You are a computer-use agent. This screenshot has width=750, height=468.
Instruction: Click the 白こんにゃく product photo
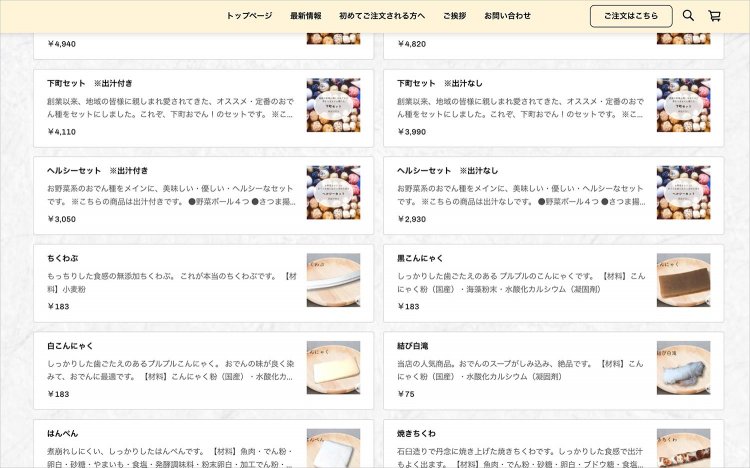(333, 368)
